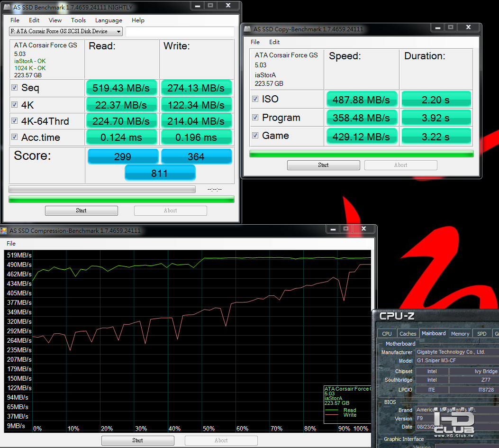Switch to Memory tab in CPU-Z

coord(460,334)
